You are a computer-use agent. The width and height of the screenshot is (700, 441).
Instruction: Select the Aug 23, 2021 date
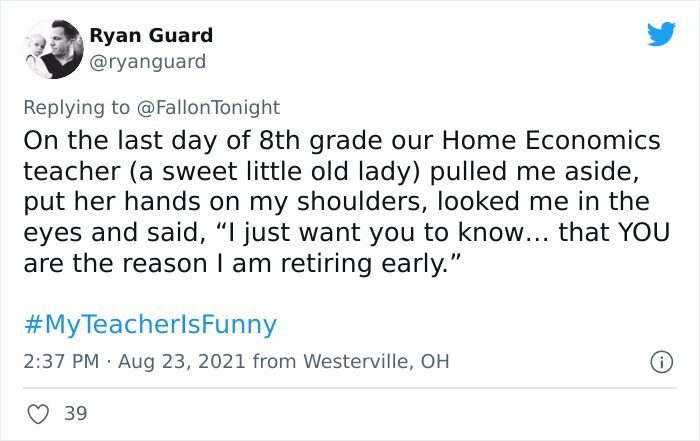[x=182, y=361]
